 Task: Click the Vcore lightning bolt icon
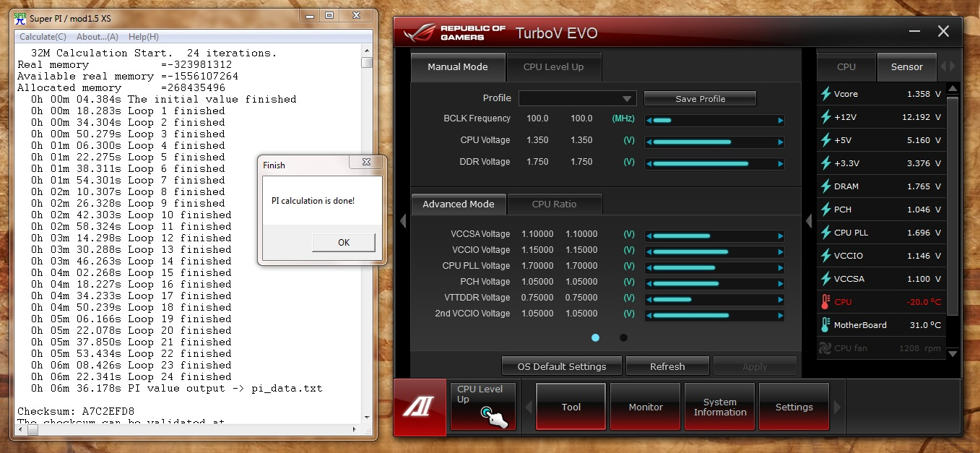click(x=825, y=94)
